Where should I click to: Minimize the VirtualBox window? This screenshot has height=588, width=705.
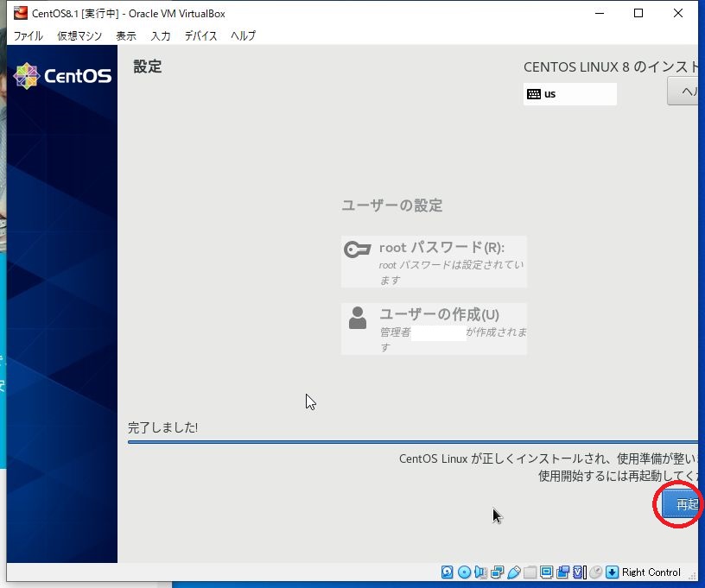coord(600,13)
